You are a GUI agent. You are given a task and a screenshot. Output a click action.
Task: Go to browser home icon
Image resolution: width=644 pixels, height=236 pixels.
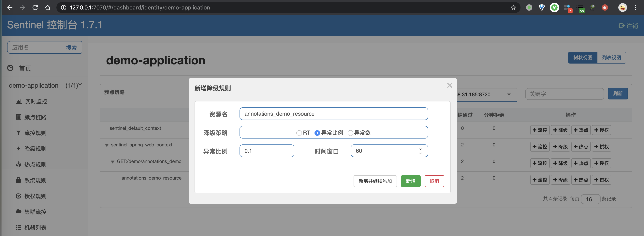[x=48, y=7]
